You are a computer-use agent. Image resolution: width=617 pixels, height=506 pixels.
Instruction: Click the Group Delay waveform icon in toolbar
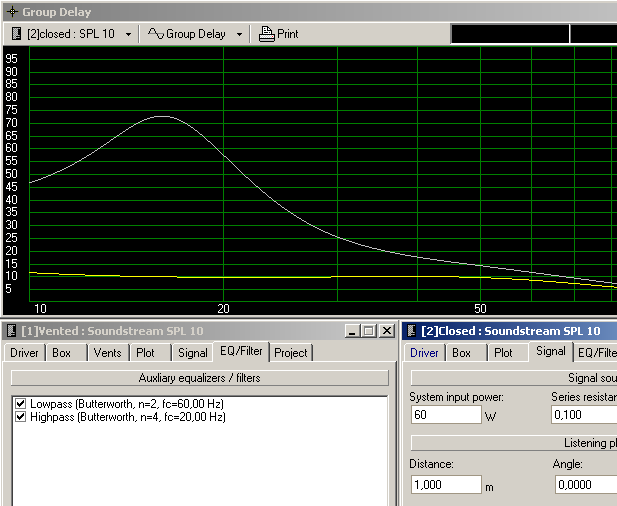tap(155, 34)
